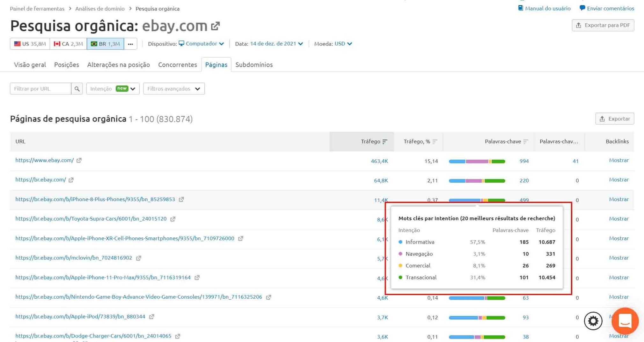Image resolution: width=644 pixels, height=342 pixels.
Task: Open the settings gear
Action: pos(593,321)
